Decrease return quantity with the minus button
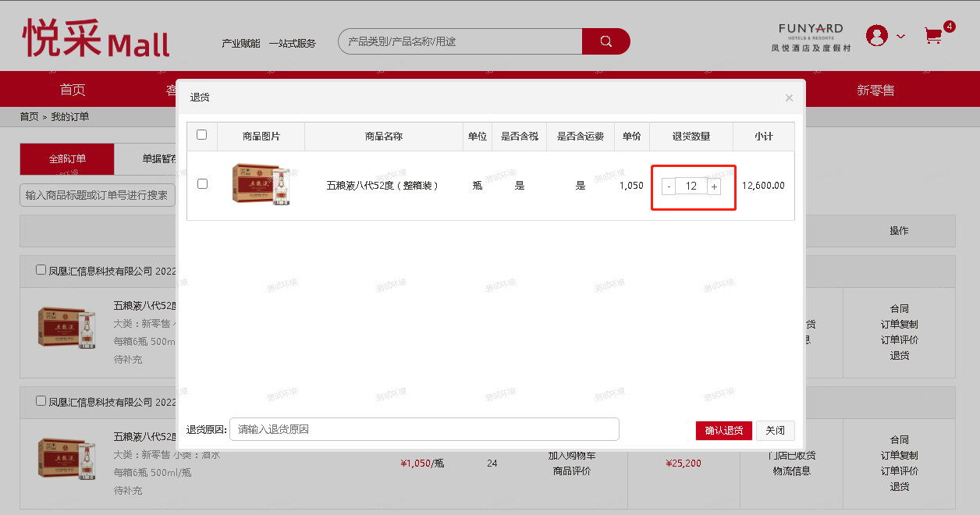 click(669, 186)
